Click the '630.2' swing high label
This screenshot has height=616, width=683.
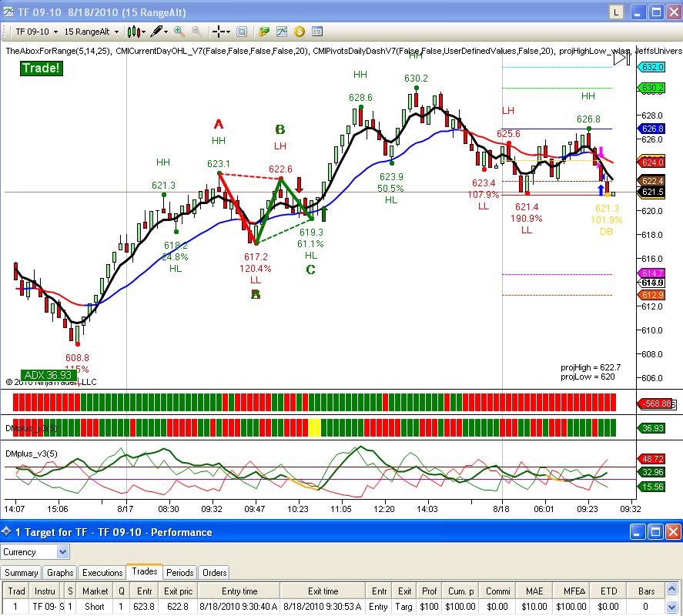[x=416, y=79]
